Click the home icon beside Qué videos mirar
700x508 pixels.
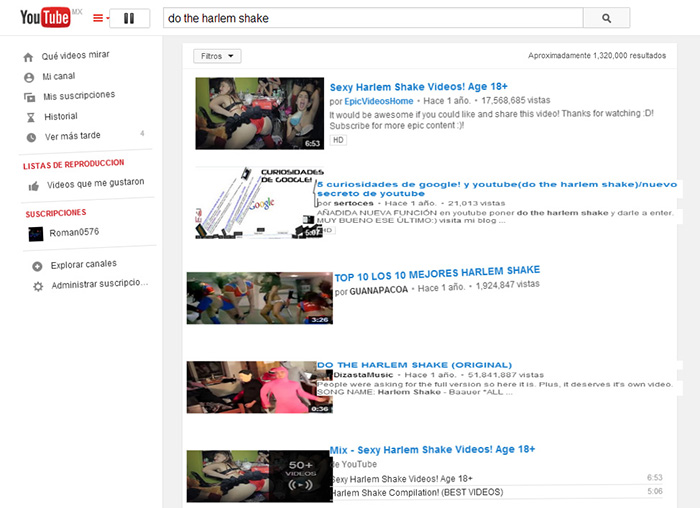click(x=28, y=57)
